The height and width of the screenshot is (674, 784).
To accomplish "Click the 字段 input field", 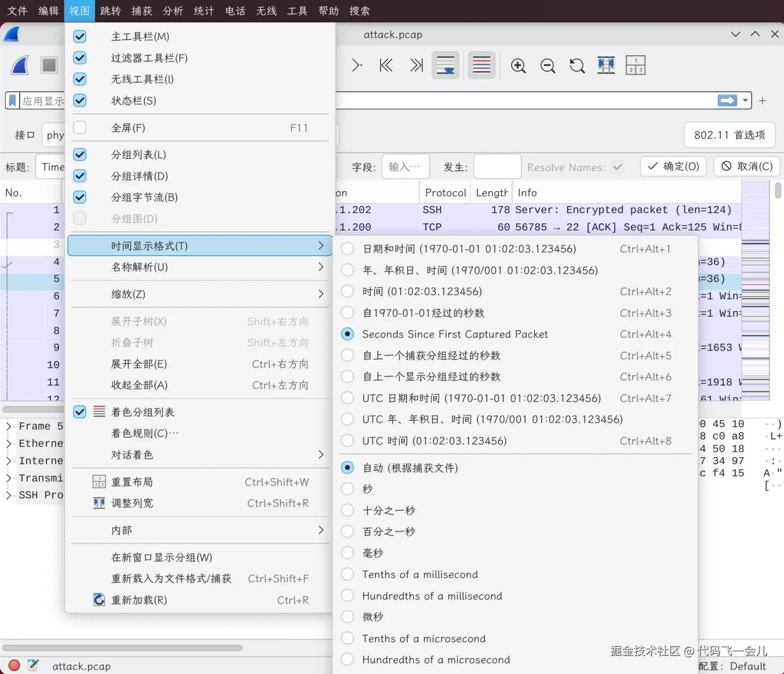I will [405, 167].
